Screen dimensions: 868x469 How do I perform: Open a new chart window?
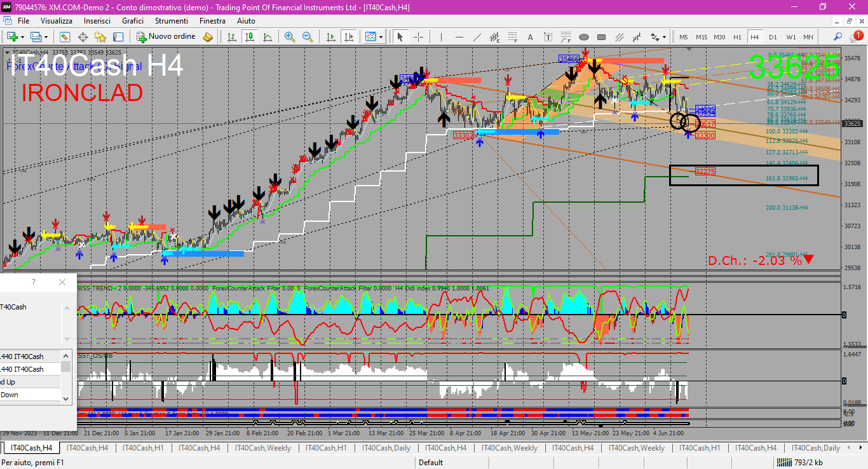point(12,37)
